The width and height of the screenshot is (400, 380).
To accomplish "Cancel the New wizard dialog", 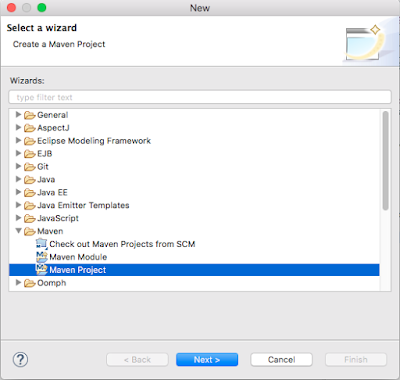I will [x=281, y=360].
